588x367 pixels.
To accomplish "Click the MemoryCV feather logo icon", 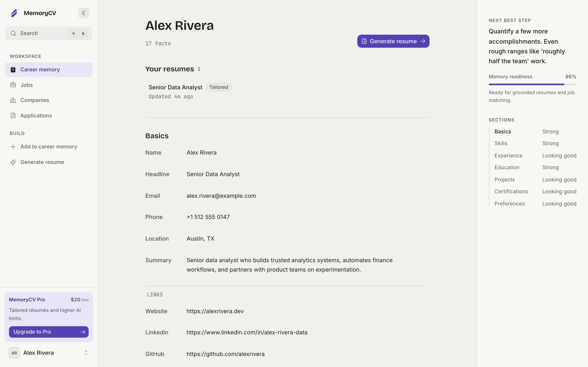I will [x=14, y=13].
